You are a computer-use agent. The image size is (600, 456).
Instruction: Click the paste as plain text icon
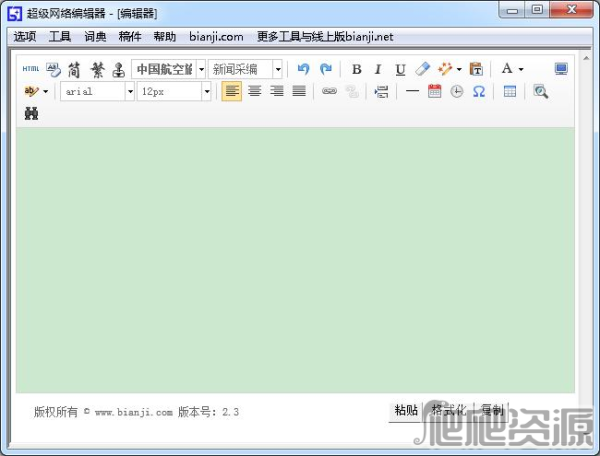476,69
